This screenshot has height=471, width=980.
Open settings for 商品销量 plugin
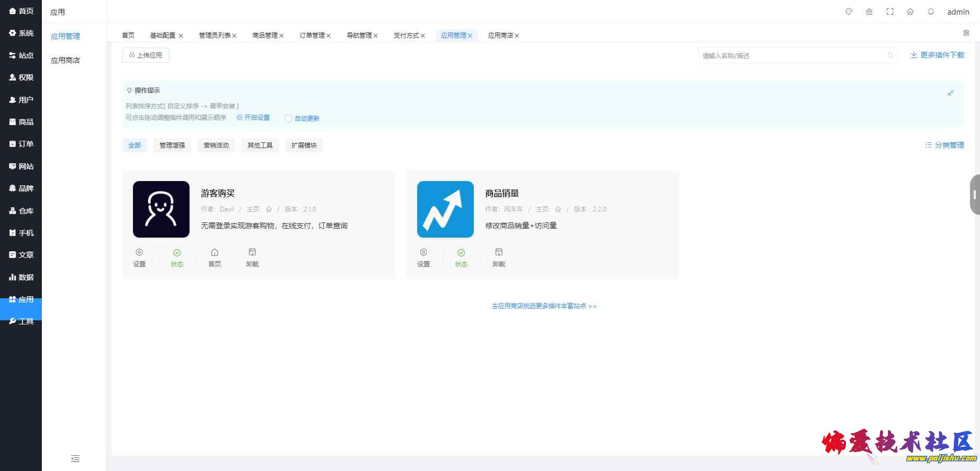[424, 257]
